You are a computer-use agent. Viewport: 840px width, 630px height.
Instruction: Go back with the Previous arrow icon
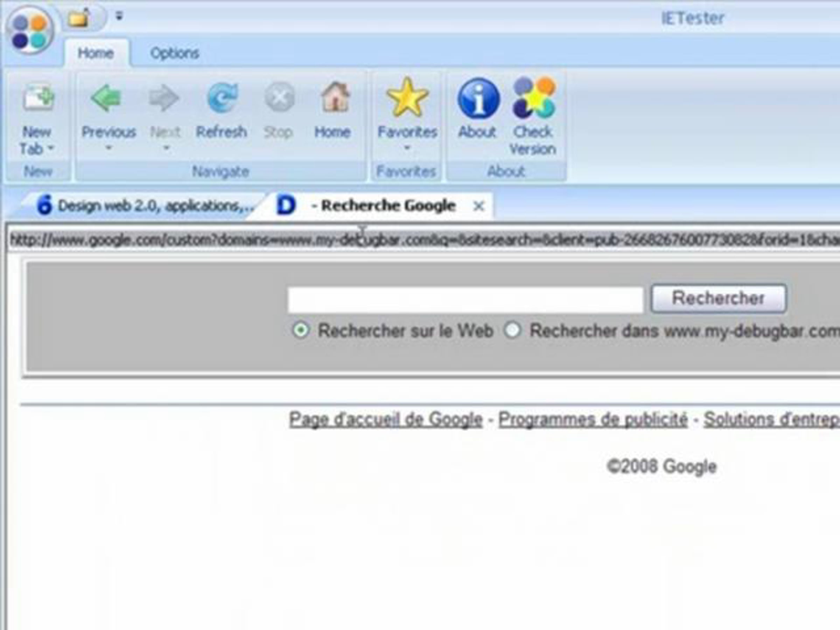coord(106,98)
